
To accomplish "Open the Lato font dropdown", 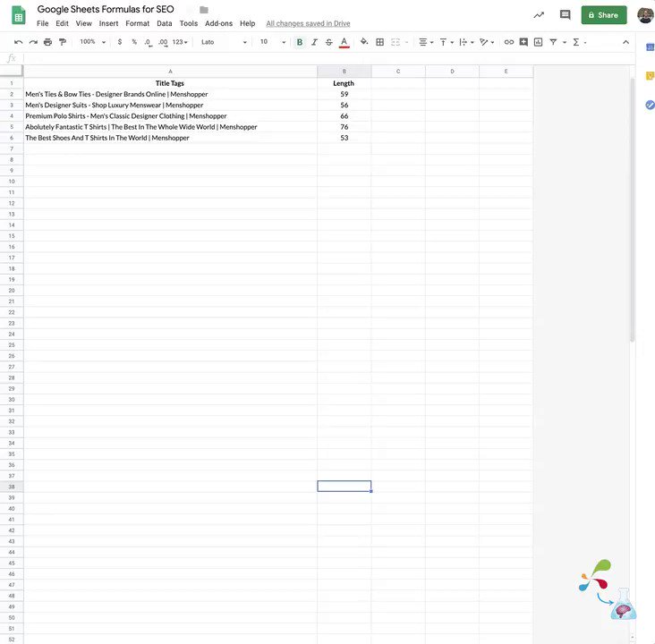I will [x=224, y=42].
